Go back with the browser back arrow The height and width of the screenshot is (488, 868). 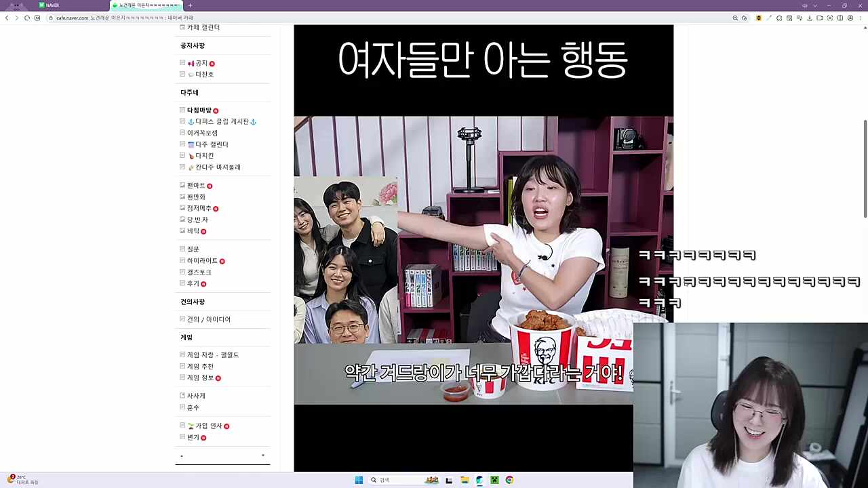point(7,18)
